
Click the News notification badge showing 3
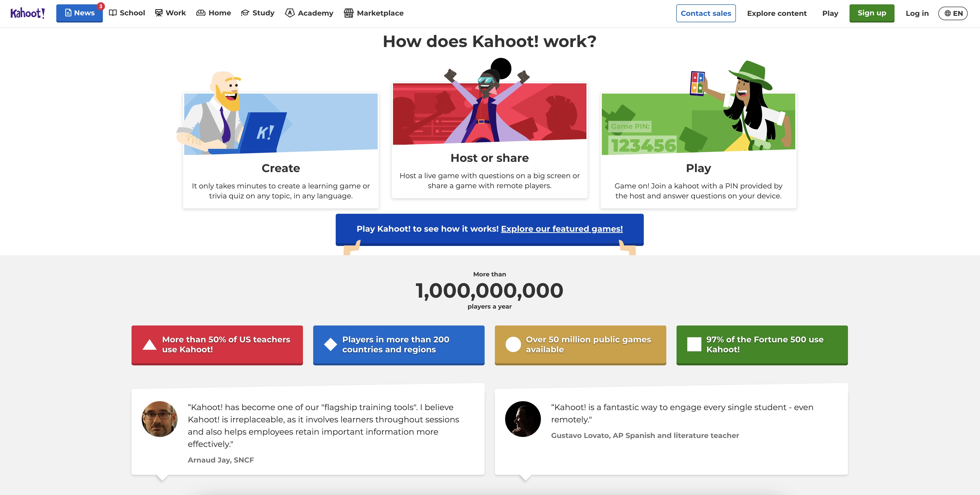101,6
